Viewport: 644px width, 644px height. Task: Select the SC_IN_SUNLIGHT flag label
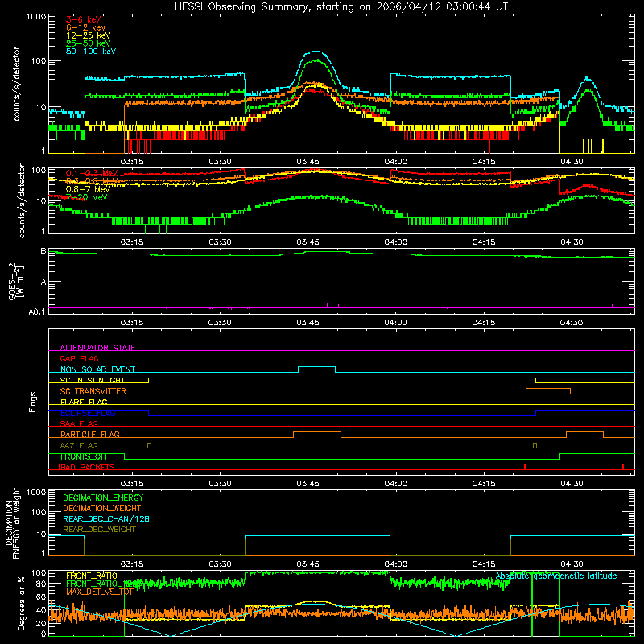(x=93, y=380)
